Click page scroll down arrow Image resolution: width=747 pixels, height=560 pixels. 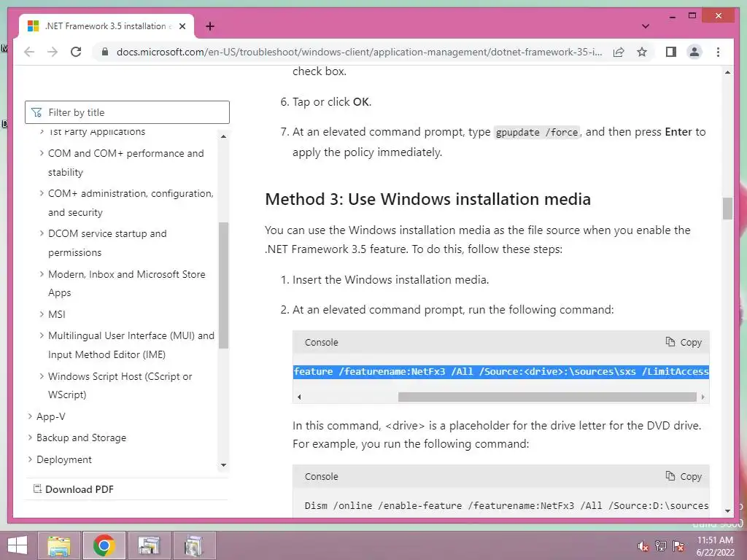(727, 511)
